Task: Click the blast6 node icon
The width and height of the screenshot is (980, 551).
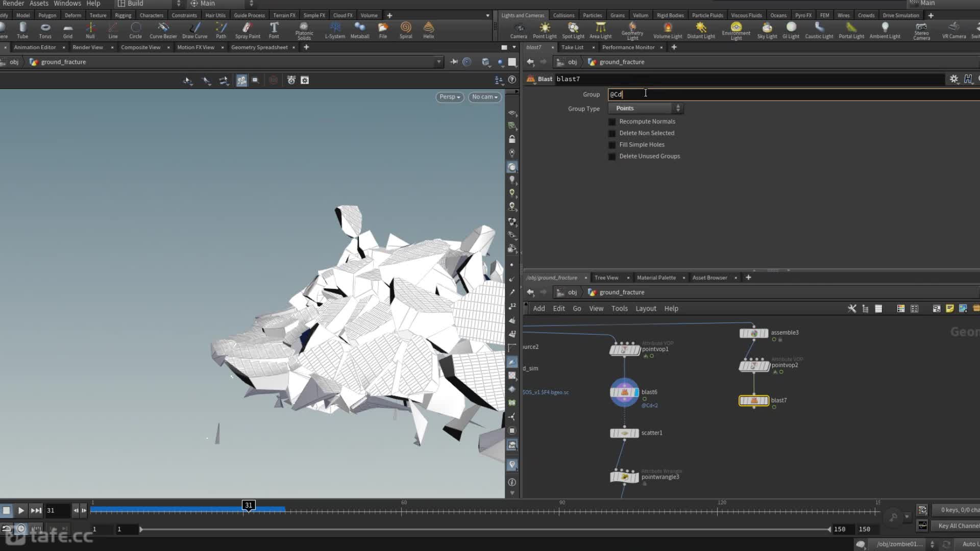Action: 624,392
